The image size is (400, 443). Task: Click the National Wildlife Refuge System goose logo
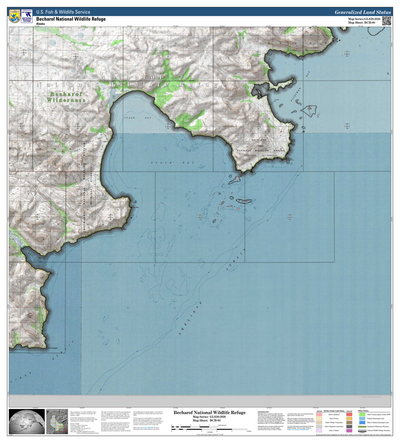click(27, 16)
